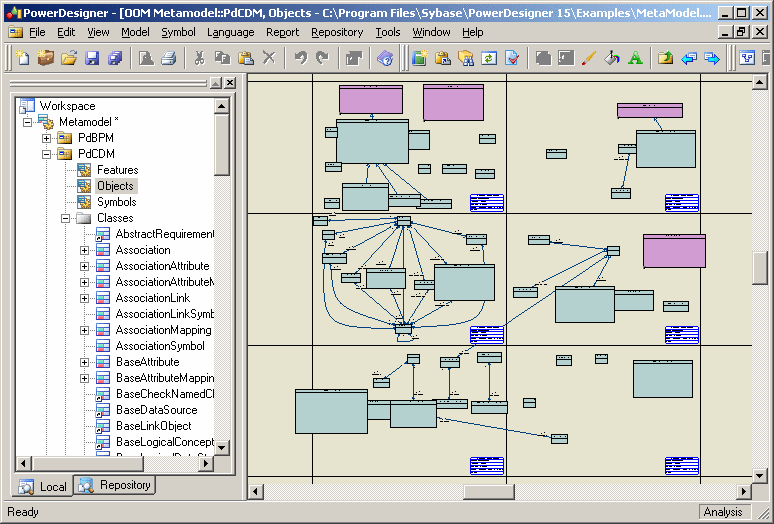Click the Cut scissors icon
The image size is (774, 524).
199,58
